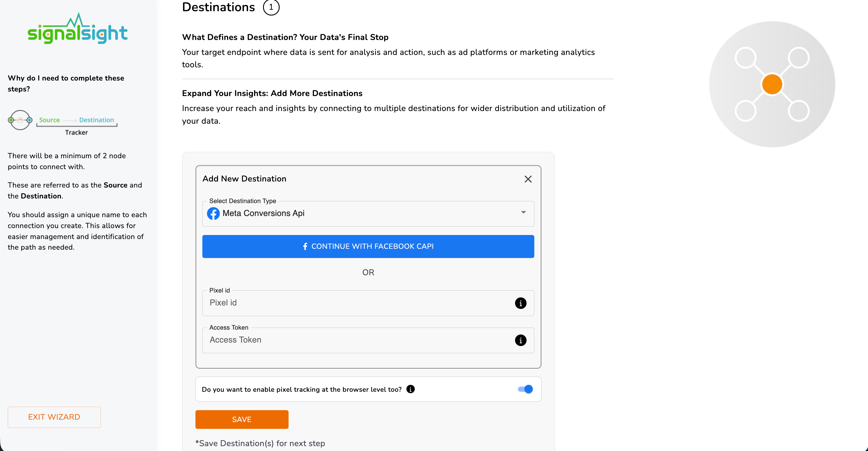Click the 'Why do I need to complete these steps?' text

[x=66, y=84]
